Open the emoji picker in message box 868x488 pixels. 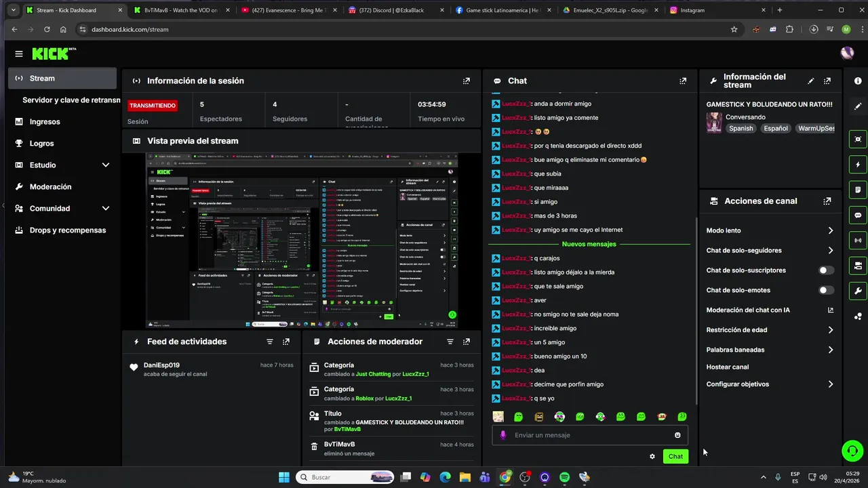tap(677, 435)
